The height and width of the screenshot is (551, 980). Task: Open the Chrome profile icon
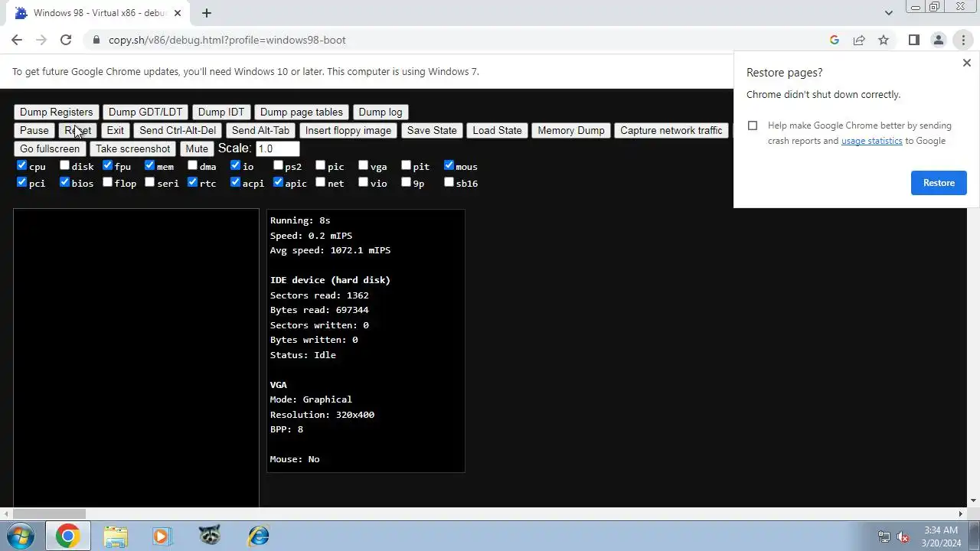tap(939, 40)
